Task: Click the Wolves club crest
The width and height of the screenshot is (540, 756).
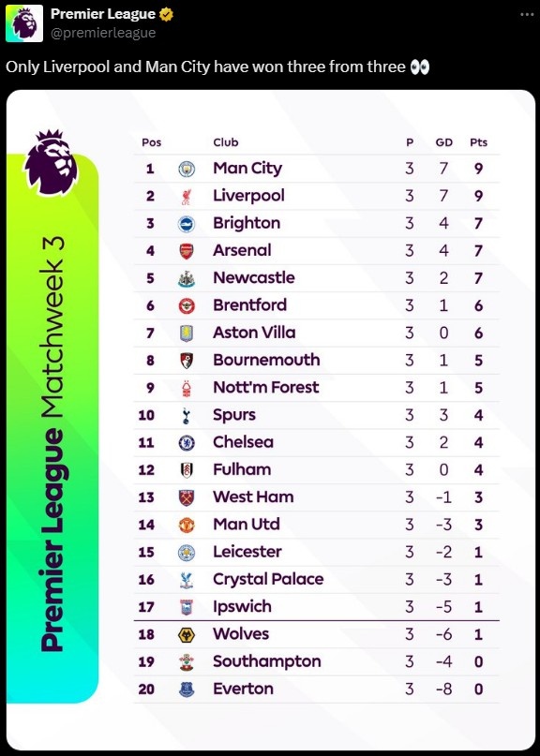Action: (x=187, y=634)
